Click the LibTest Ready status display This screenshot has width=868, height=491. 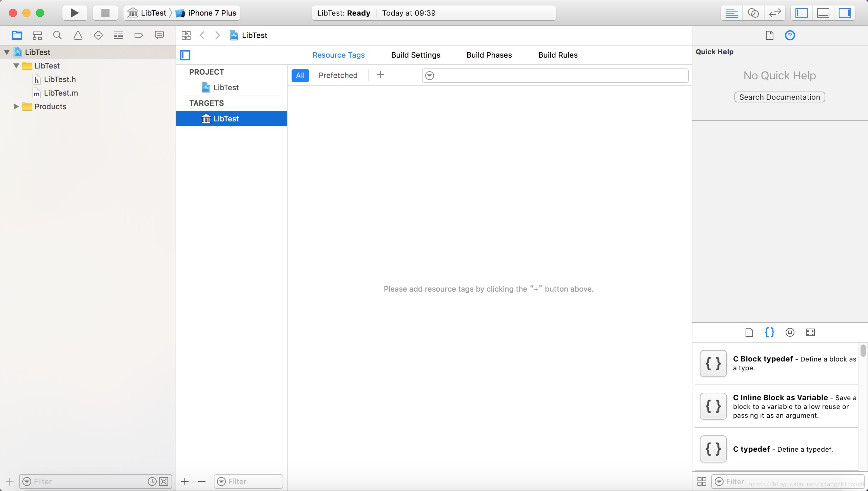coord(434,13)
